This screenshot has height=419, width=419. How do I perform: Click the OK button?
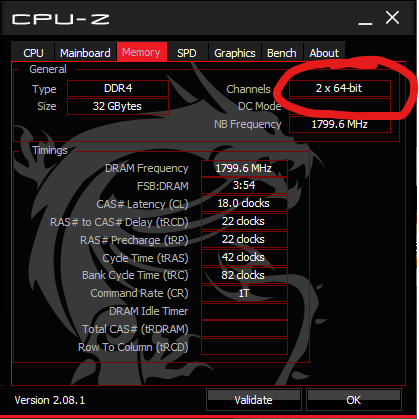[x=354, y=399]
